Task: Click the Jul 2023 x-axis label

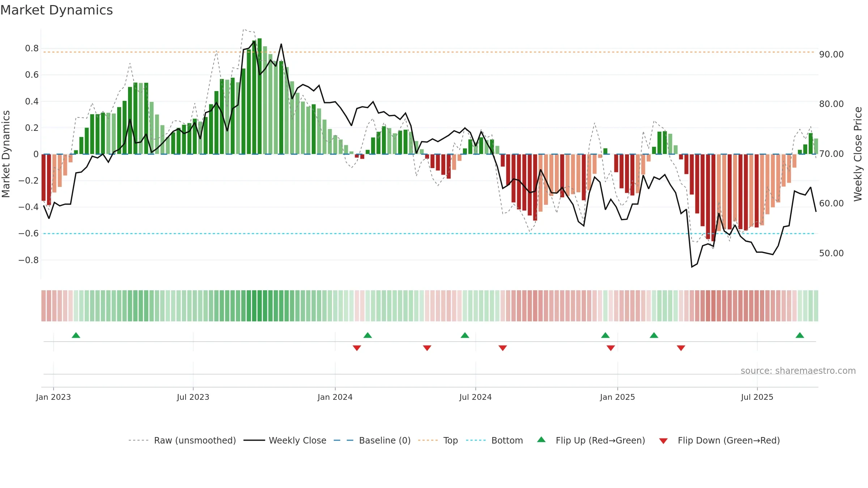Action: [x=193, y=397]
